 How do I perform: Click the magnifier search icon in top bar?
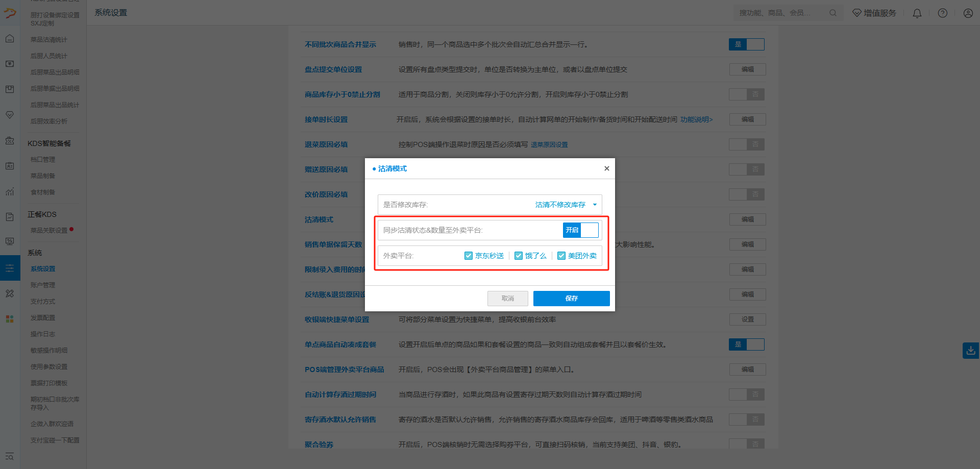pyautogui.click(x=833, y=13)
